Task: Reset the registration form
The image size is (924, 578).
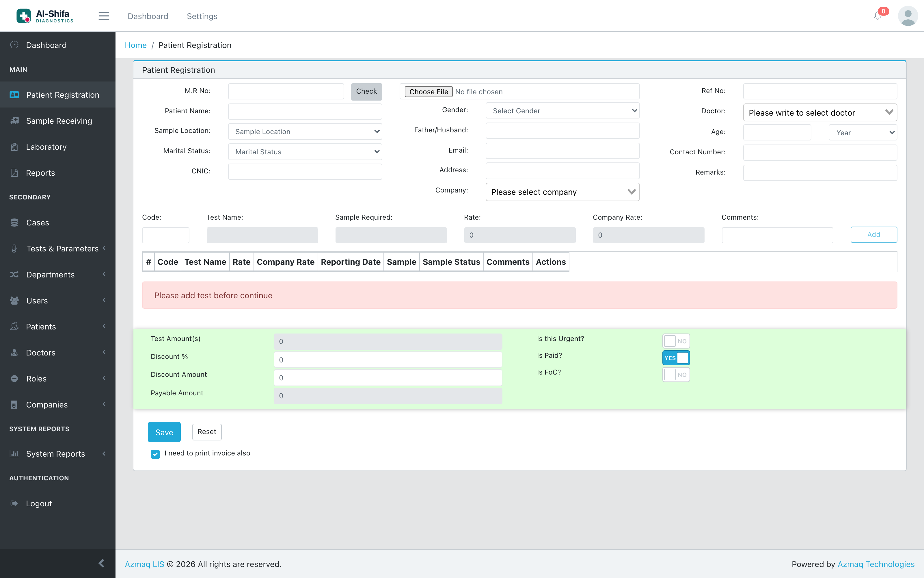Action: tap(206, 431)
